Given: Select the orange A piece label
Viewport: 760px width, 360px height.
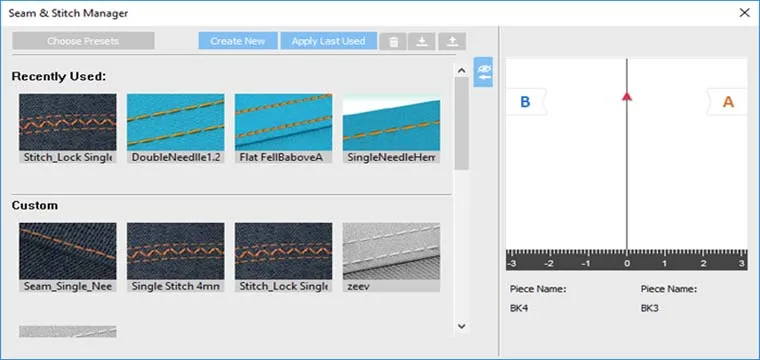Looking at the screenshot, I should (727, 102).
